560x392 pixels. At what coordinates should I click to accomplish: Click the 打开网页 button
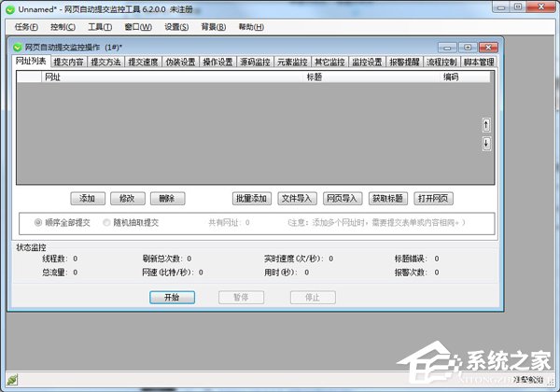click(433, 199)
